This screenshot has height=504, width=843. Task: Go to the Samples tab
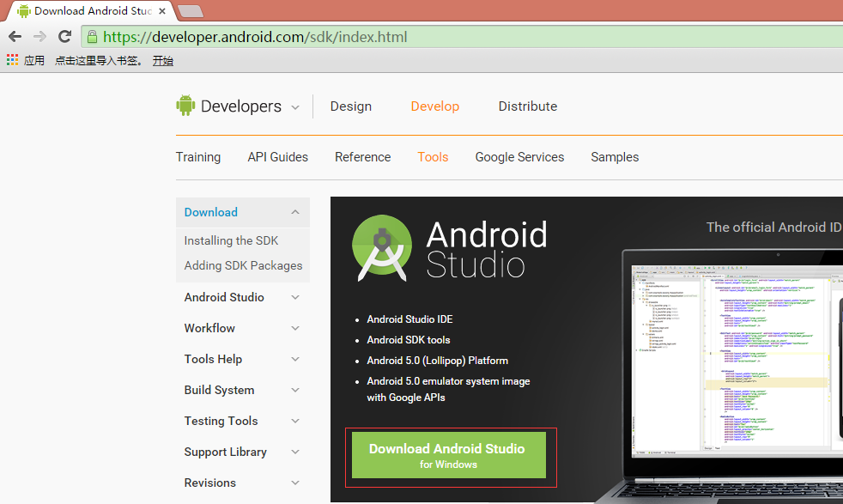(x=615, y=157)
